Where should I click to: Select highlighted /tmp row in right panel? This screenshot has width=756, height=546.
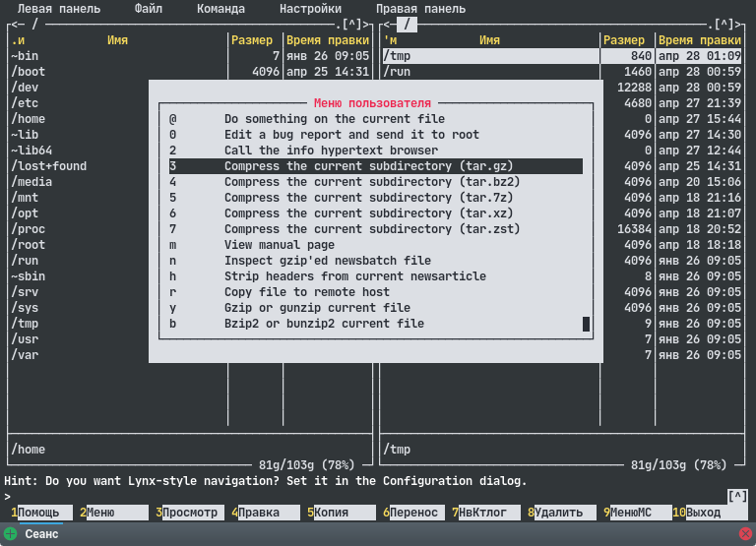(562, 56)
